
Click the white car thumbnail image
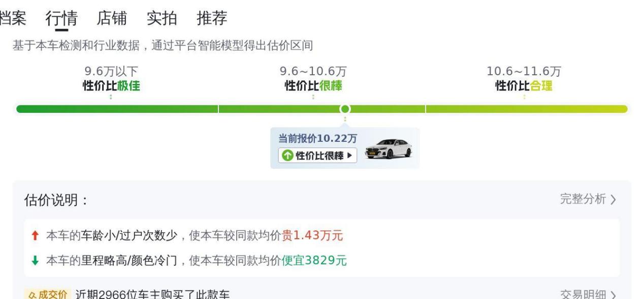tap(389, 148)
